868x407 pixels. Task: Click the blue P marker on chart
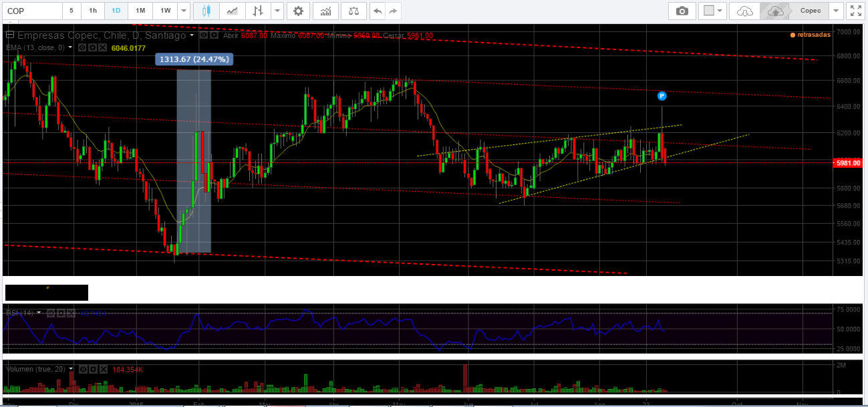pos(662,96)
